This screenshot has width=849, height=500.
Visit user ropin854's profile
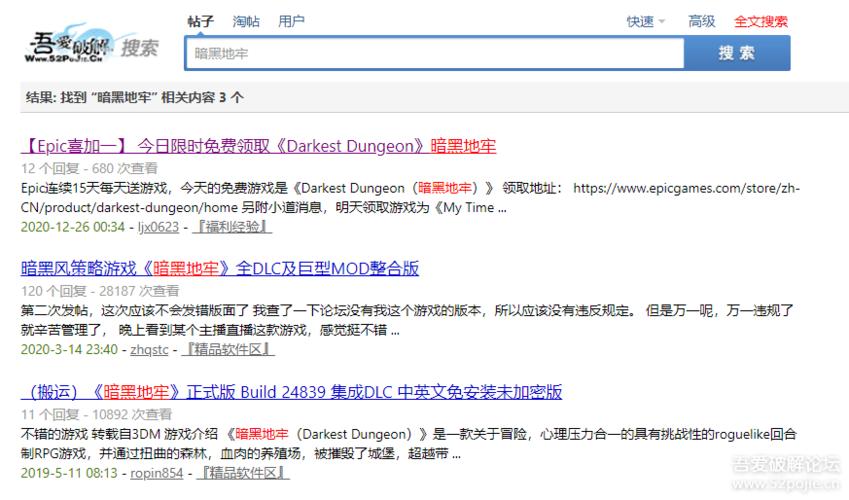coord(157,473)
